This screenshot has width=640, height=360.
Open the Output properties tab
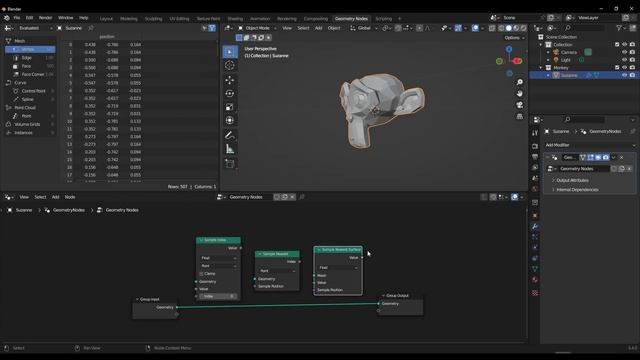[535, 157]
